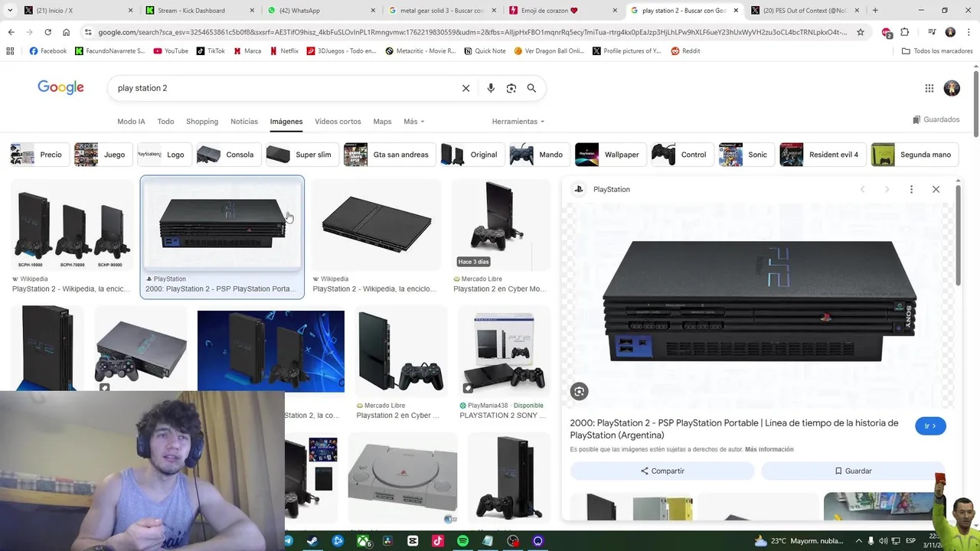980x551 pixels.
Task: Open the preview title link about PlayStation history
Action: click(x=734, y=429)
